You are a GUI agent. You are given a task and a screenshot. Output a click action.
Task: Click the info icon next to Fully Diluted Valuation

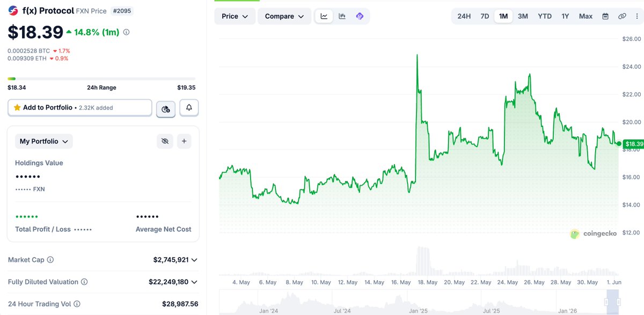(x=84, y=282)
